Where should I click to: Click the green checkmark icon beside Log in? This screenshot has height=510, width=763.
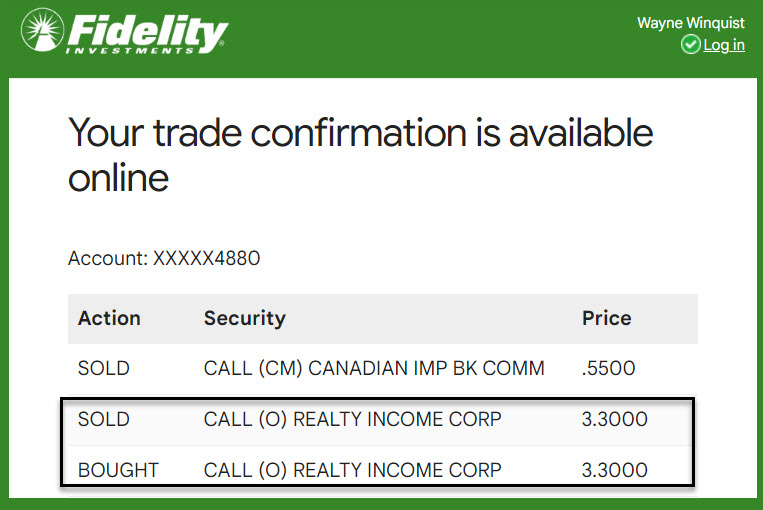coord(690,45)
